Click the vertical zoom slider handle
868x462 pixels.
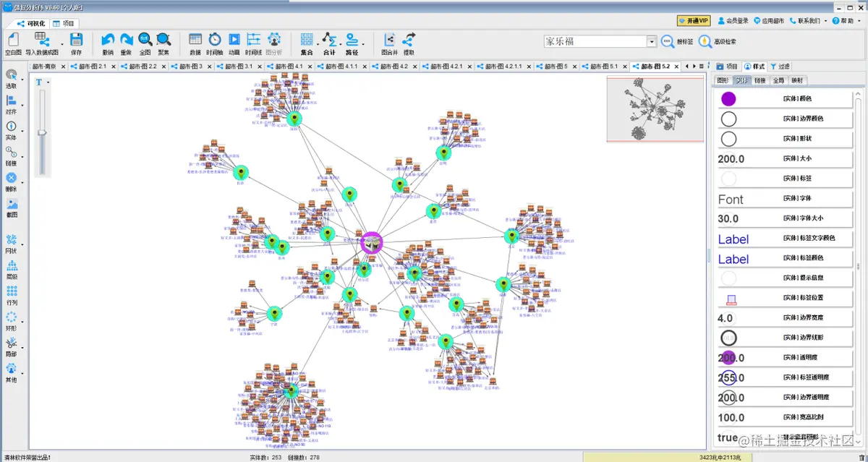[x=43, y=132]
